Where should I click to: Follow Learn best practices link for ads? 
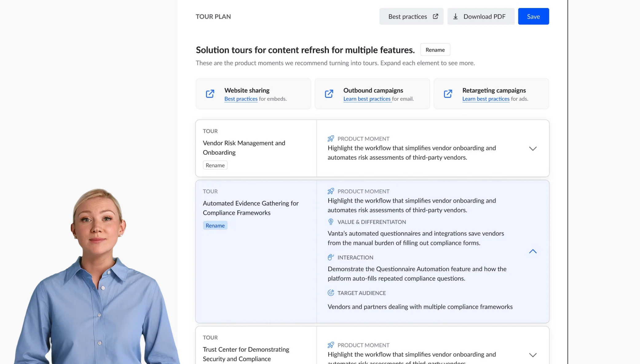[x=486, y=99]
